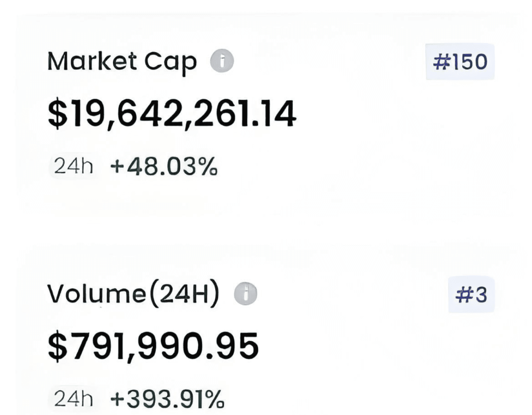Select the 24h tag under Market Cap

pyautogui.click(x=73, y=166)
